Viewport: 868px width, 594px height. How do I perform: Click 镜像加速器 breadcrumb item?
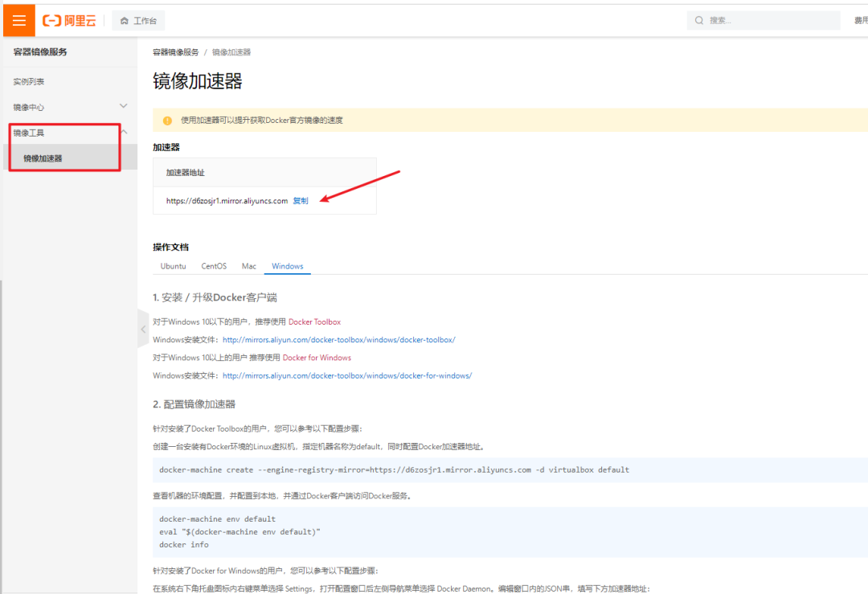tap(231, 52)
